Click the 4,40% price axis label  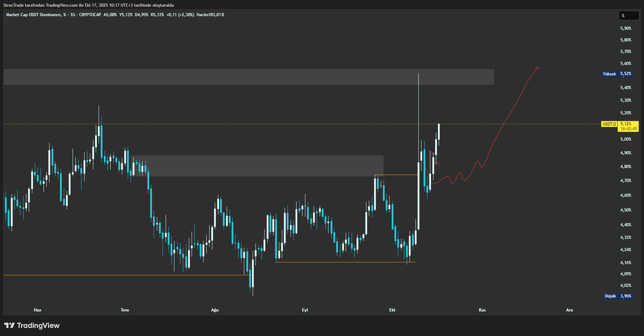[626, 225]
